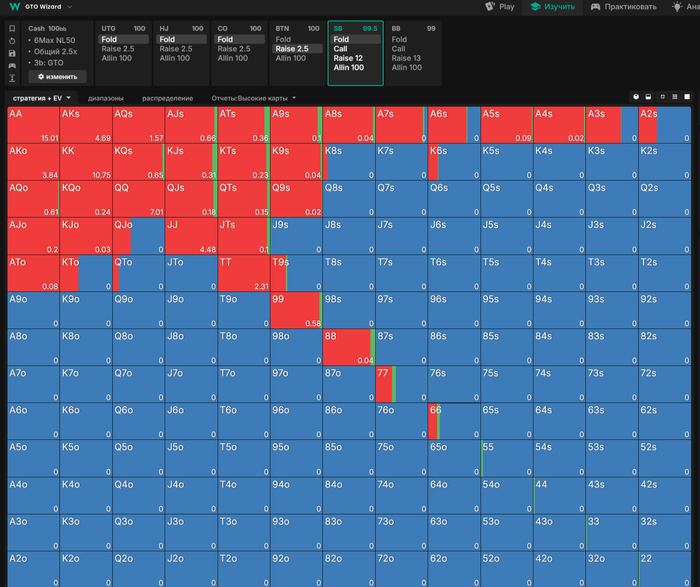The image size is (700, 587).
Task: Switch to the диапазоны tab
Action: (106, 98)
